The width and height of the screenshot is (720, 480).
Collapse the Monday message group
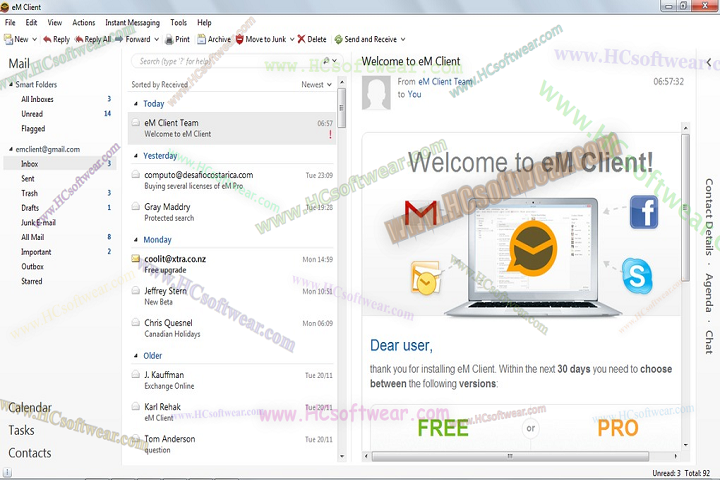click(x=135, y=240)
